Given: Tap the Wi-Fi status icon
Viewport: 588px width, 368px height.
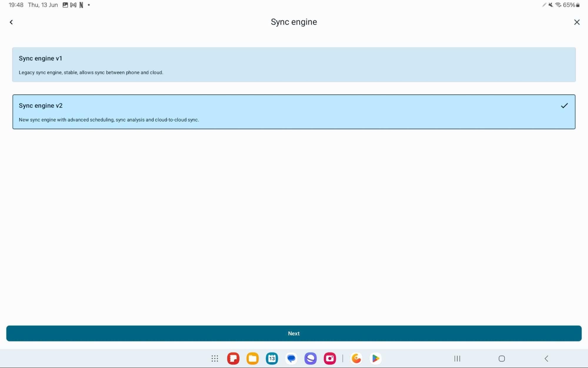Looking at the screenshot, I should 558,5.
